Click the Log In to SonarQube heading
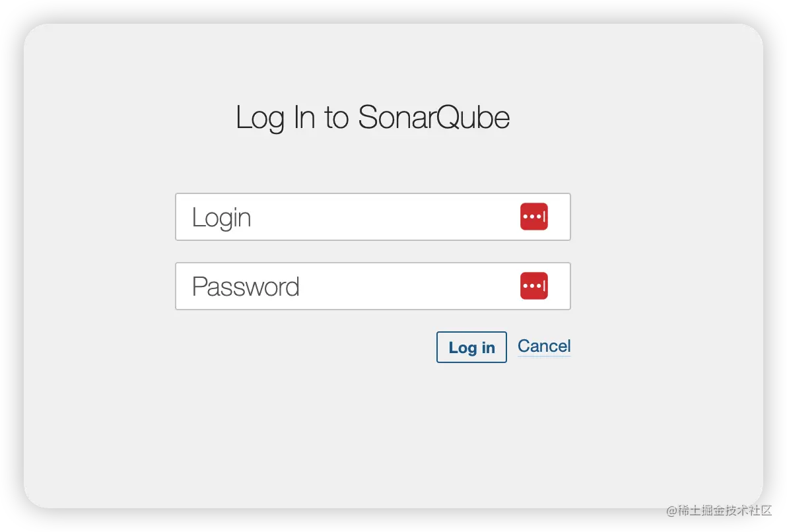This screenshot has width=787, height=532. [x=372, y=117]
